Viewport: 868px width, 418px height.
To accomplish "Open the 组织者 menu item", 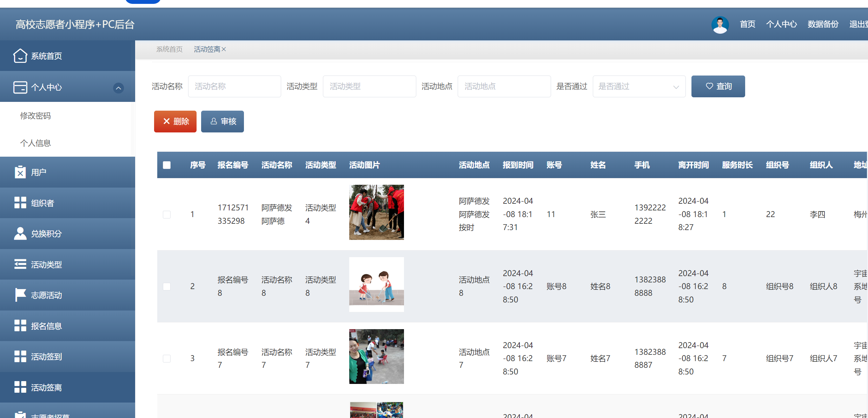I will (67, 203).
